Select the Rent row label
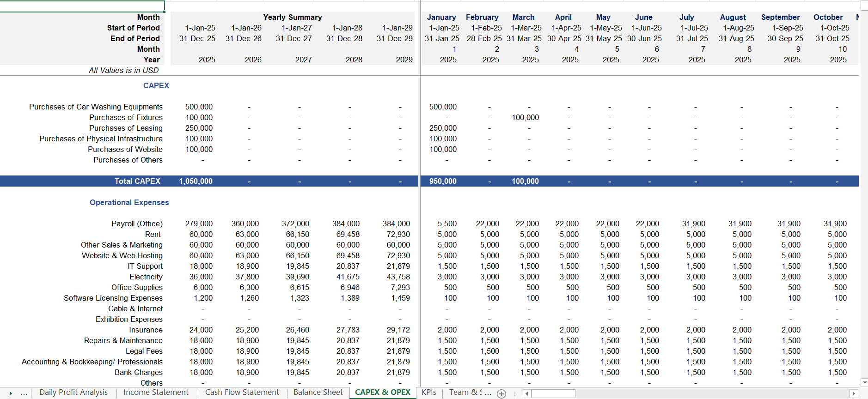This screenshot has height=399, width=868. point(153,234)
